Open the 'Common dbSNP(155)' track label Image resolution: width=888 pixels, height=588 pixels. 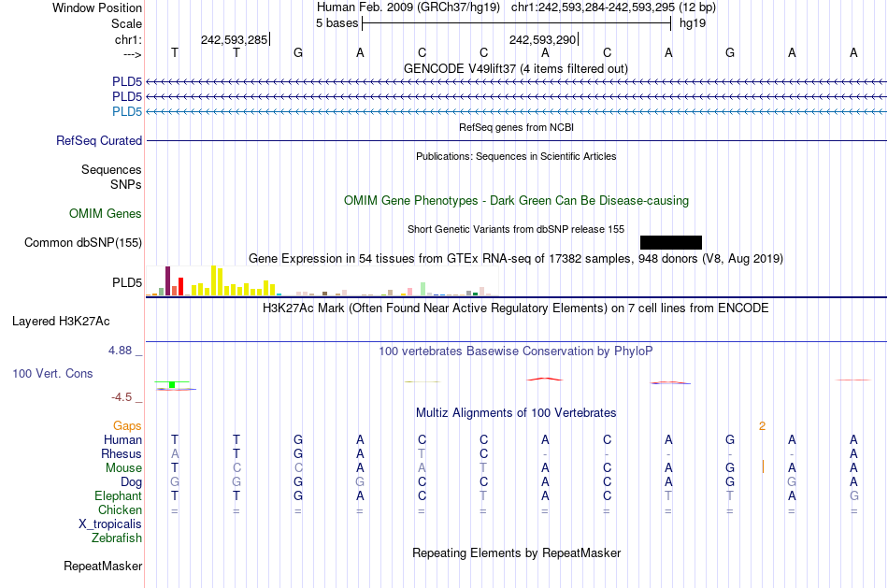(x=83, y=242)
